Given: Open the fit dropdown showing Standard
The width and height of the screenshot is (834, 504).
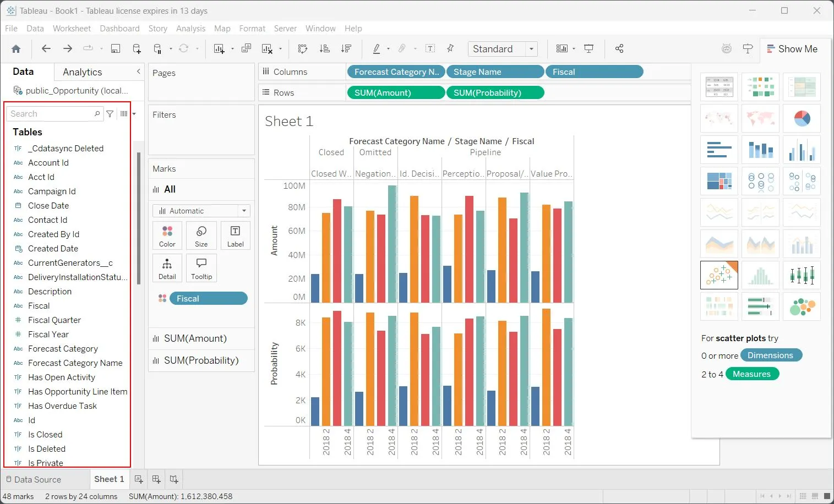Looking at the screenshot, I should point(531,48).
